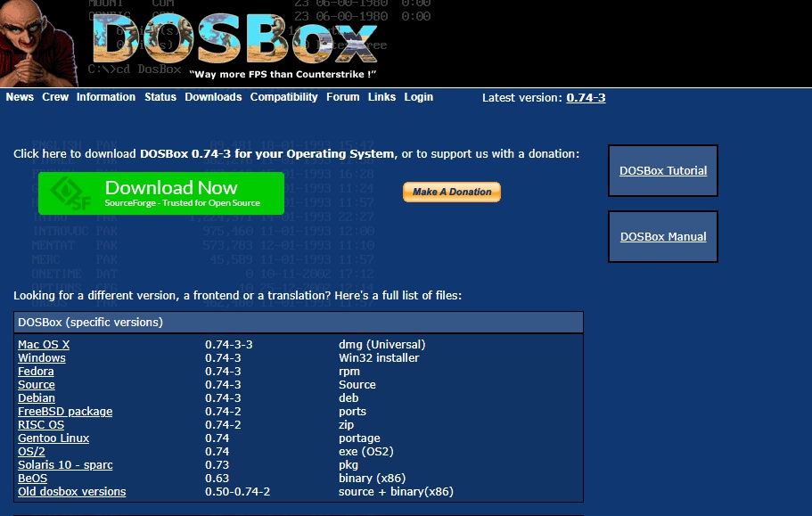Viewport: 812px width, 516px height.
Task: Open the DOSBox Tutorial box link
Action: 663,171
